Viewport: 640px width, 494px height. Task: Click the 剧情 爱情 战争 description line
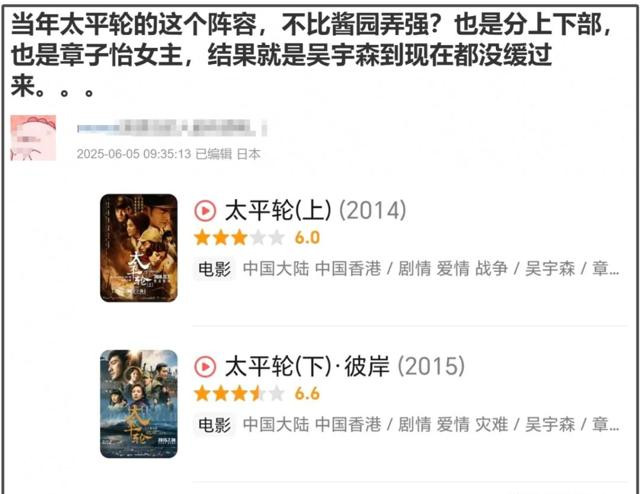(431, 269)
